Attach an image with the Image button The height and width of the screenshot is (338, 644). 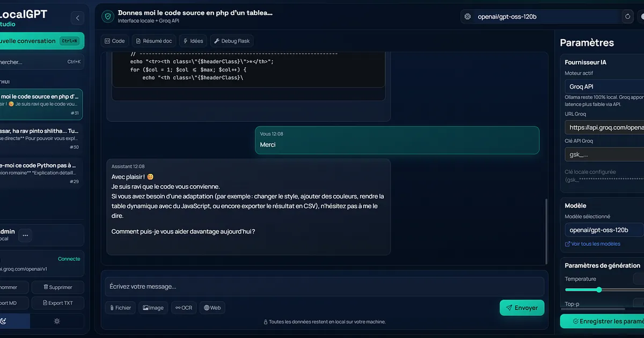(153, 308)
